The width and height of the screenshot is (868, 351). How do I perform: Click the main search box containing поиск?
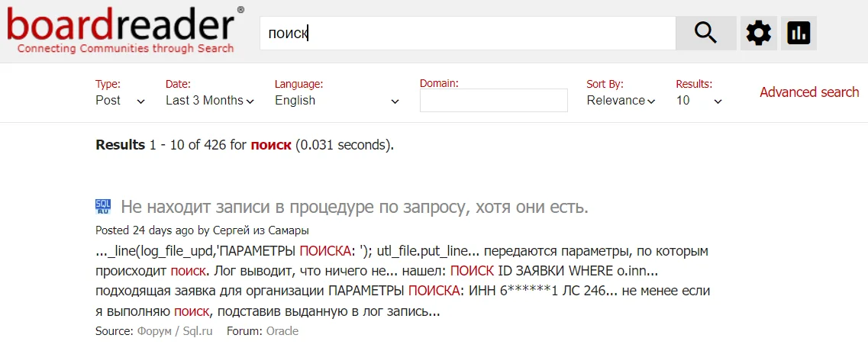467,34
